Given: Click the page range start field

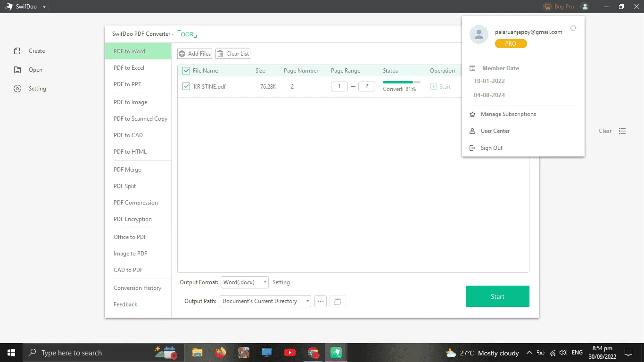Looking at the screenshot, I should (x=339, y=86).
